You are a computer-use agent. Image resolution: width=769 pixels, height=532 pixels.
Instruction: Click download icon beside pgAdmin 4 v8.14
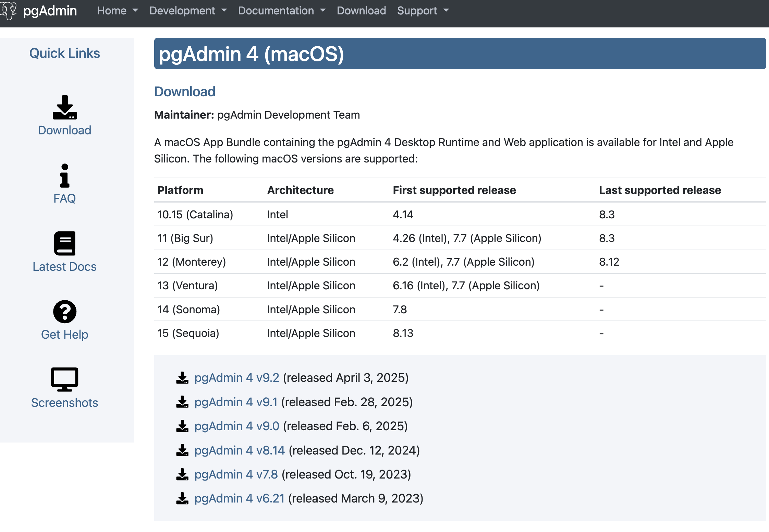click(182, 450)
